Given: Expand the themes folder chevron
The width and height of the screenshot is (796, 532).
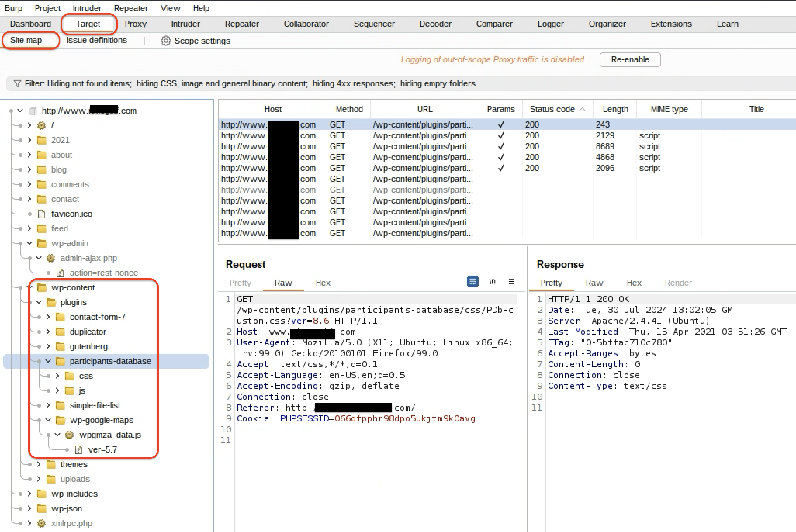Looking at the screenshot, I should (x=39, y=464).
